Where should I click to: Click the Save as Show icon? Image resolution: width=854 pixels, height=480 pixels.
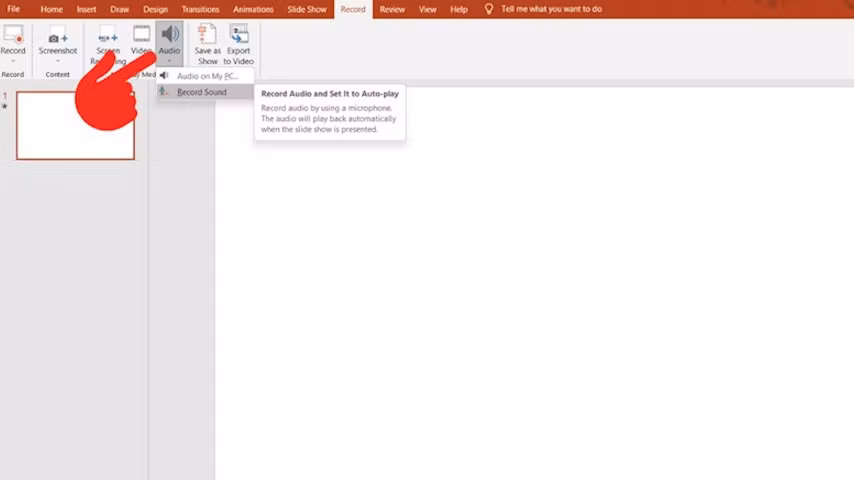tap(206, 34)
